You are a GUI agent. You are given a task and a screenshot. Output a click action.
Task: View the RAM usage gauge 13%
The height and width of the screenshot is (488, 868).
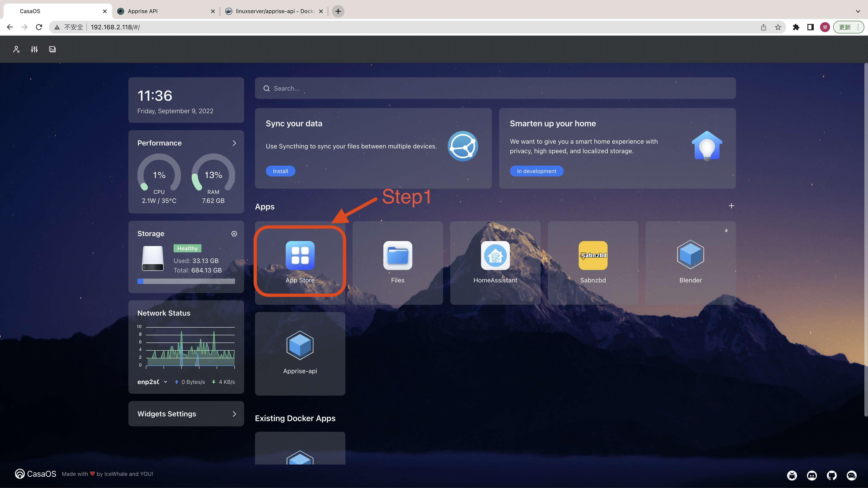[x=213, y=175]
